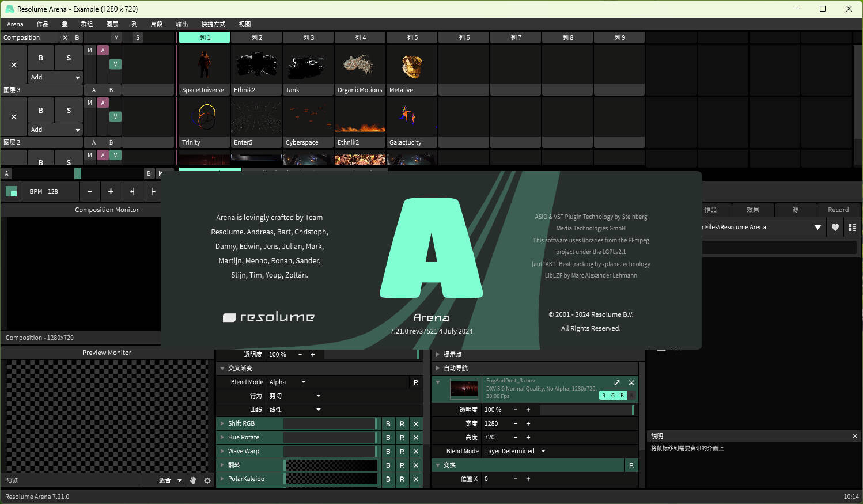Open crossfade Blend Mode Alpha dropdown
863x504 pixels.
pos(287,382)
